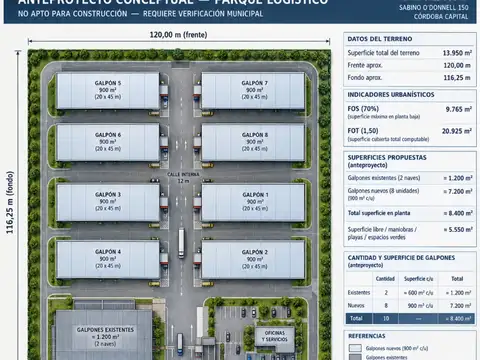This screenshot has height=360, width=480.
Task: Select the Galpón 4 warehouse label
Action: [108, 259]
